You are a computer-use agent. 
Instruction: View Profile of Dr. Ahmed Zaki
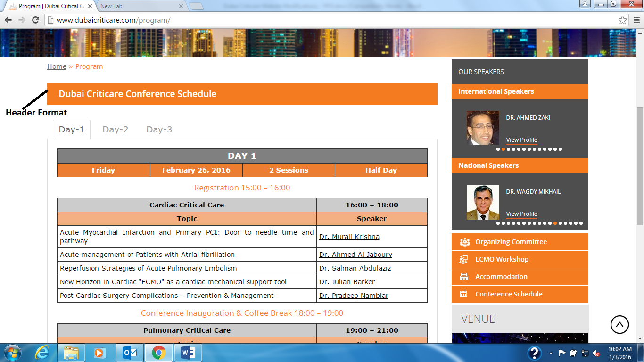[x=521, y=140]
